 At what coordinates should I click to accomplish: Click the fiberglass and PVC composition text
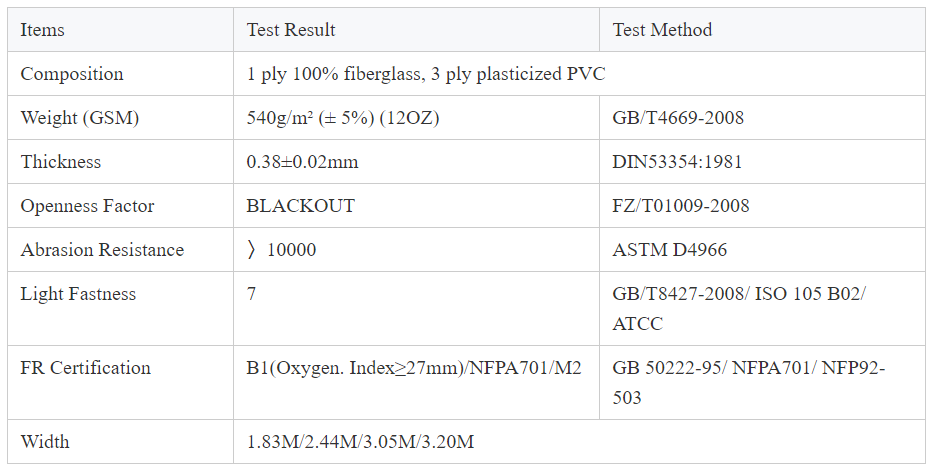tap(426, 74)
